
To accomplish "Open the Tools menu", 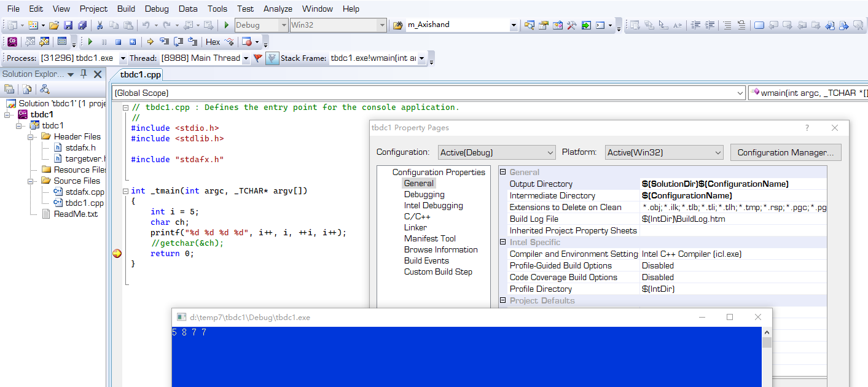I will (x=217, y=9).
